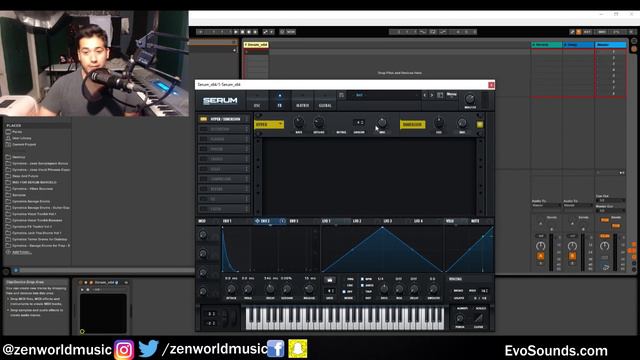The height and width of the screenshot is (360, 640).
Task: Click the Hyper Unison voices number box
Action: (x=359, y=122)
